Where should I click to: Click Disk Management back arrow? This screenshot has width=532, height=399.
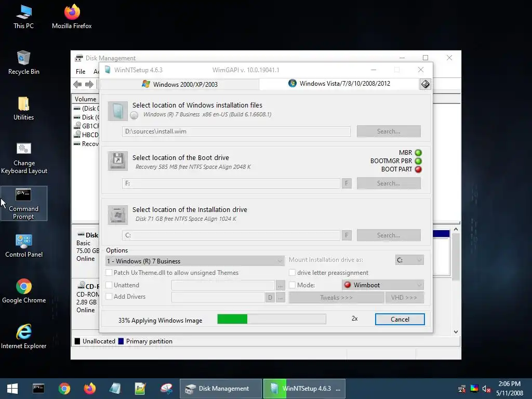[78, 84]
